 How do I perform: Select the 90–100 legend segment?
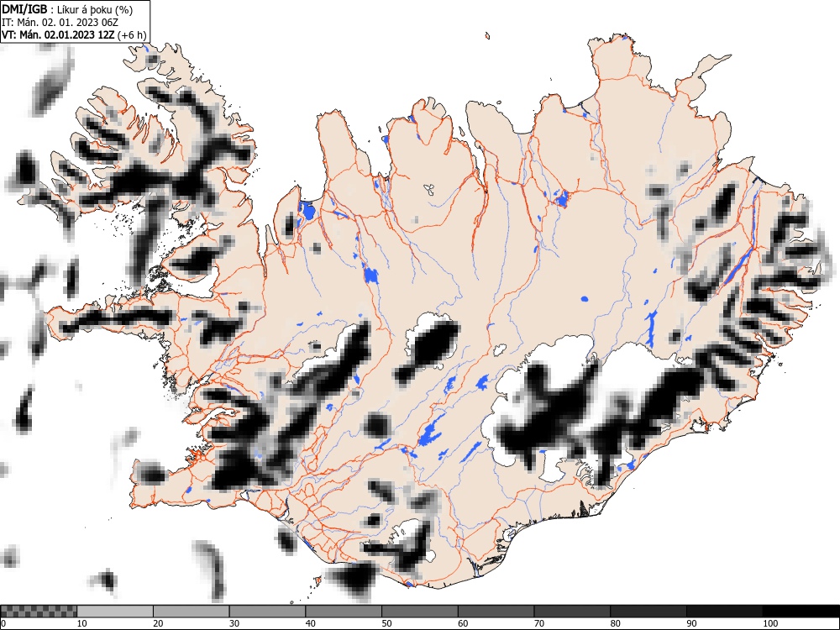pos(724,612)
